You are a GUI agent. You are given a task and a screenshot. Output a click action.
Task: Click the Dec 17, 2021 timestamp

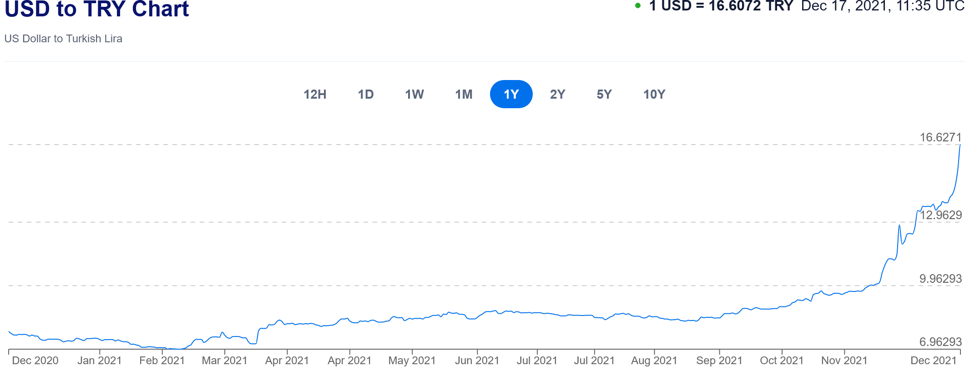point(883,6)
